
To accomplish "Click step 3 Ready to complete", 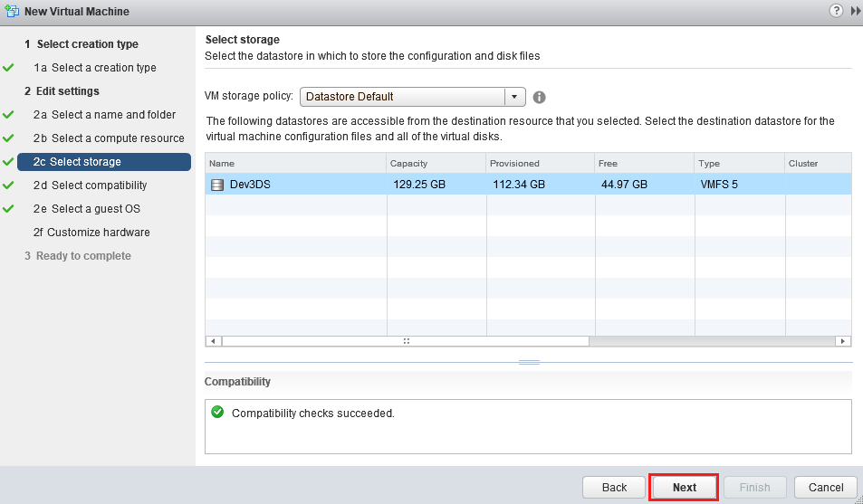I will coord(78,256).
